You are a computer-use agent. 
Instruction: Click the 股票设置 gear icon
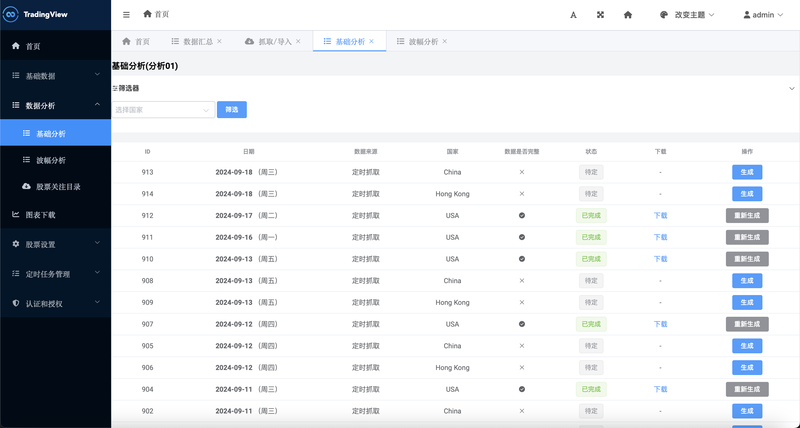(x=16, y=244)
